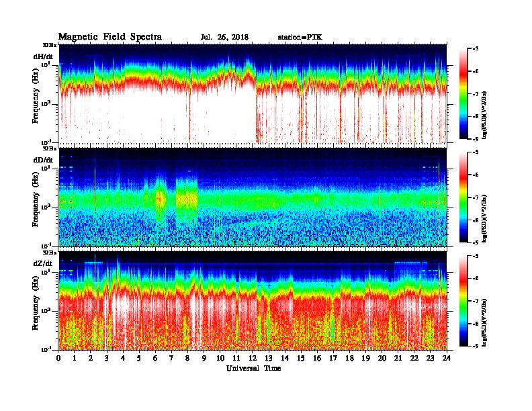This screenshot has height=411, width=532.
Task: Click the bright burst near 8 UT in dD/dt spectrogram
Action: (x=187, y=199)
